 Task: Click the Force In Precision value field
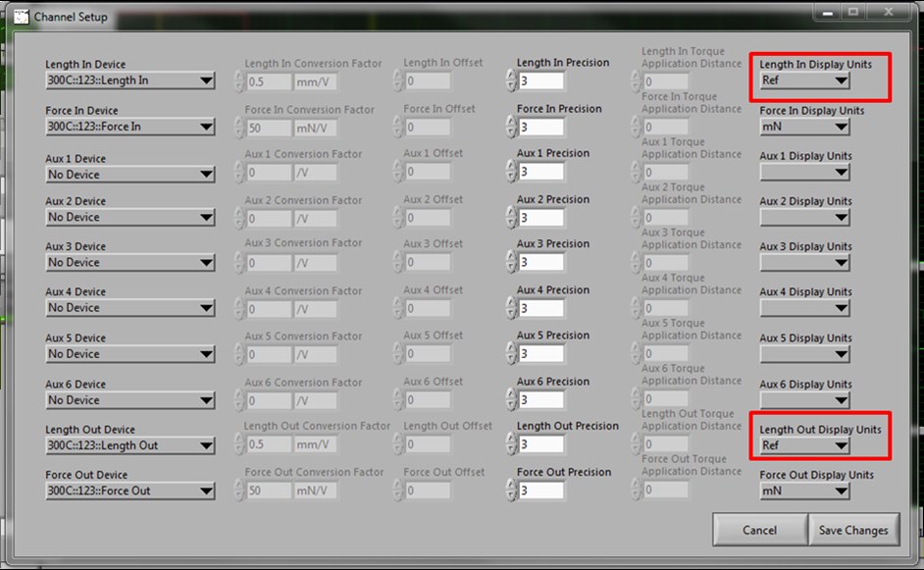point(541,127)
